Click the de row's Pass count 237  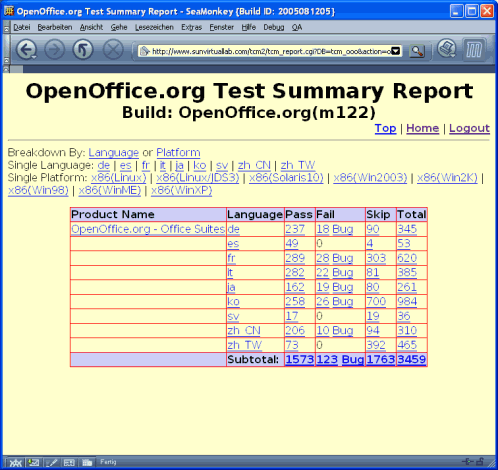coord(295,229)
